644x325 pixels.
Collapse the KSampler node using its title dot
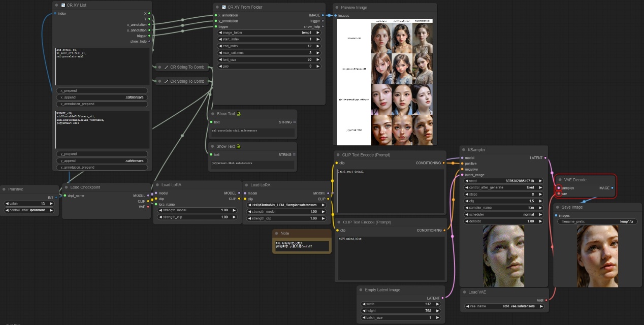pos(463,150)
